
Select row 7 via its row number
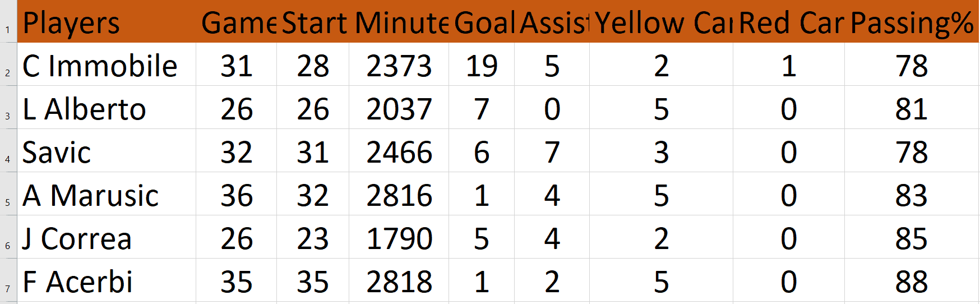pyautogui.click(x=8, y=288)
